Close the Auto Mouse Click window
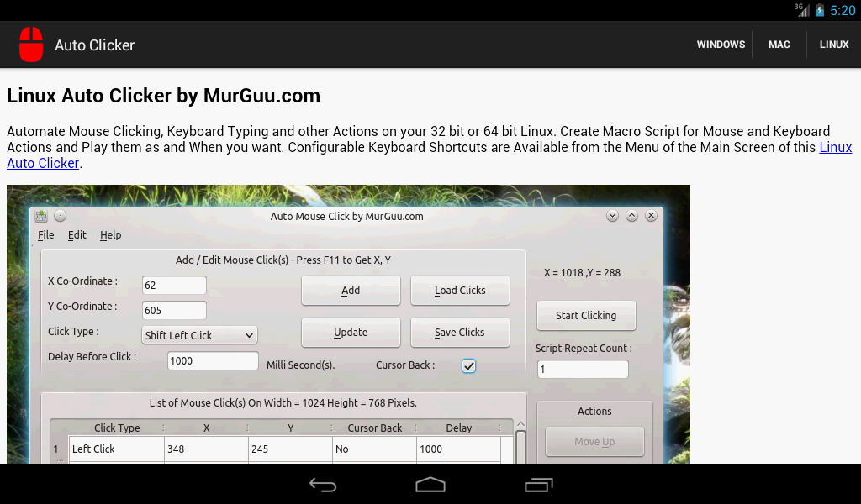 651,216
